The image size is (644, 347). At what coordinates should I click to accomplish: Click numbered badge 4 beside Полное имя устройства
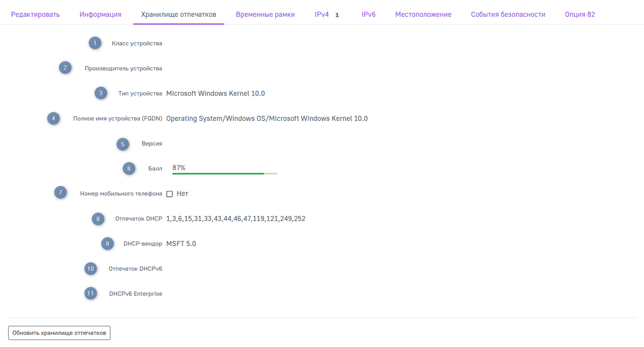(x=54, y=119)
